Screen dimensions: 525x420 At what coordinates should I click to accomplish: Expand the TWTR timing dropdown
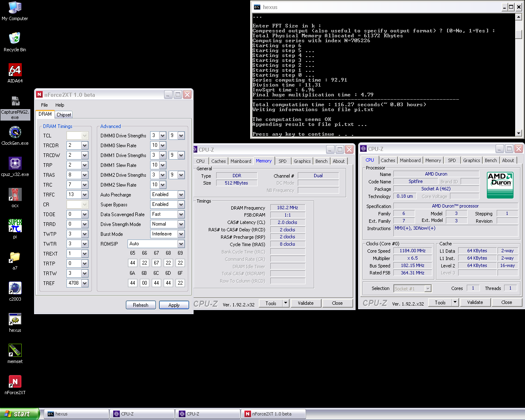click(x=84, y=244)
